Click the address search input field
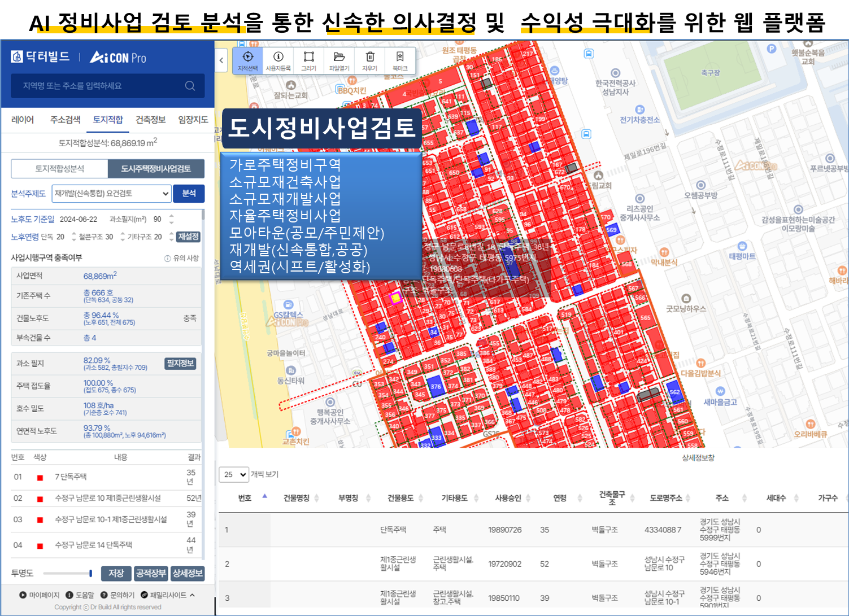 tap(108, 86)
